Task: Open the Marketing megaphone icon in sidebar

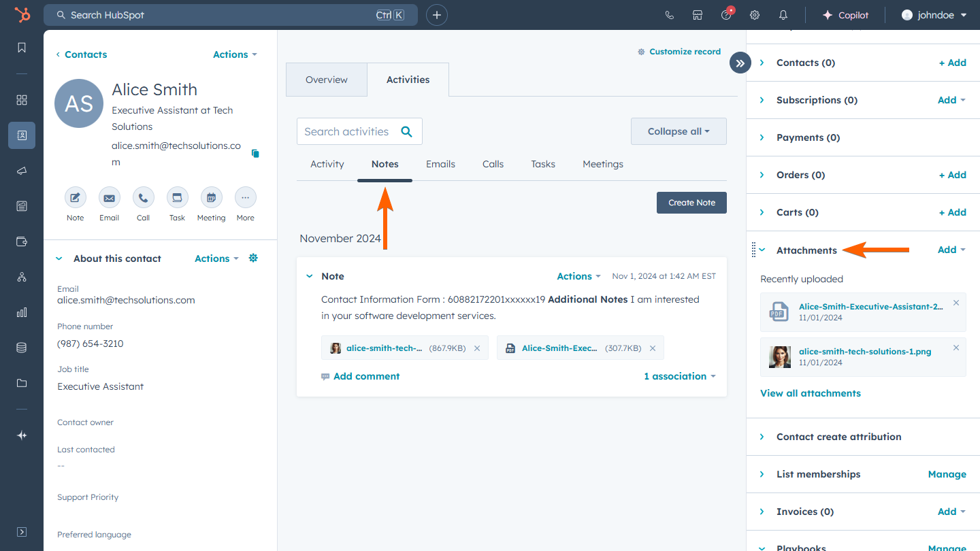Action: click(22, 171)
